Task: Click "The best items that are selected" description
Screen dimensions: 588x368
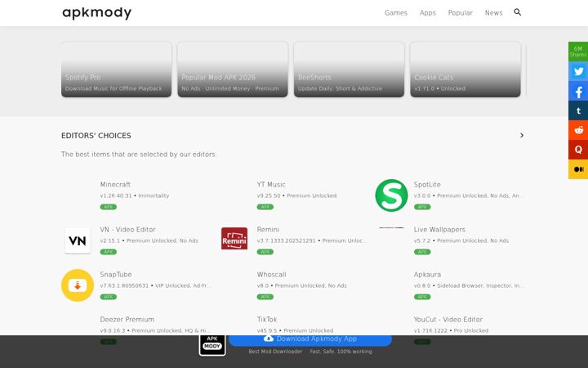Action: pos(139,155)
